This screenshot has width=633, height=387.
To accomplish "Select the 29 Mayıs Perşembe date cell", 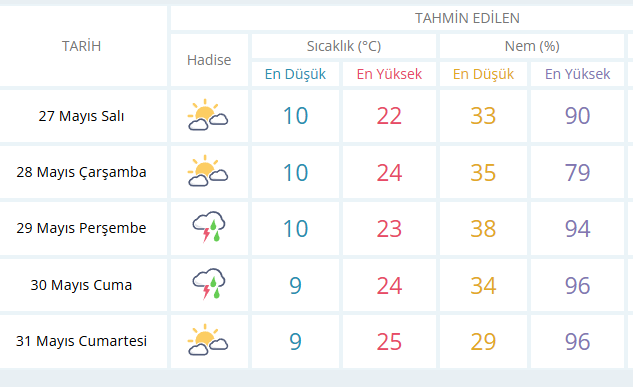I will click(x=81, y=228).
